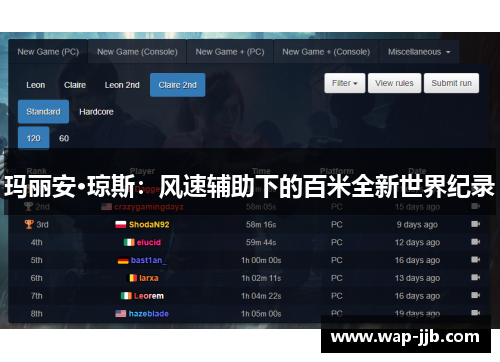The image size is (500, 362).
Task: Click Ireland flag next to Leorem
Action: [126, 296]
